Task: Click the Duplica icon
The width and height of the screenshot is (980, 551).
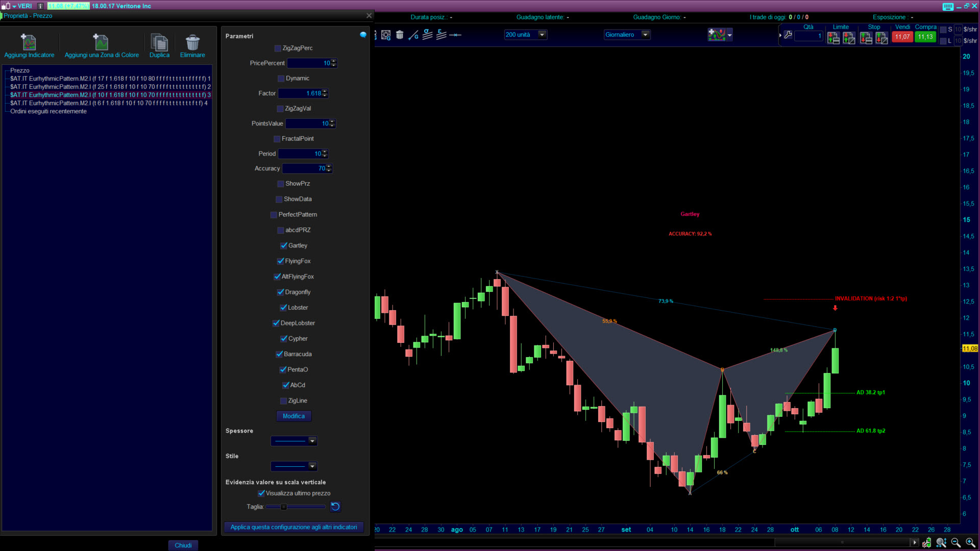Action: pyautogui.click(x=159, y=42)
